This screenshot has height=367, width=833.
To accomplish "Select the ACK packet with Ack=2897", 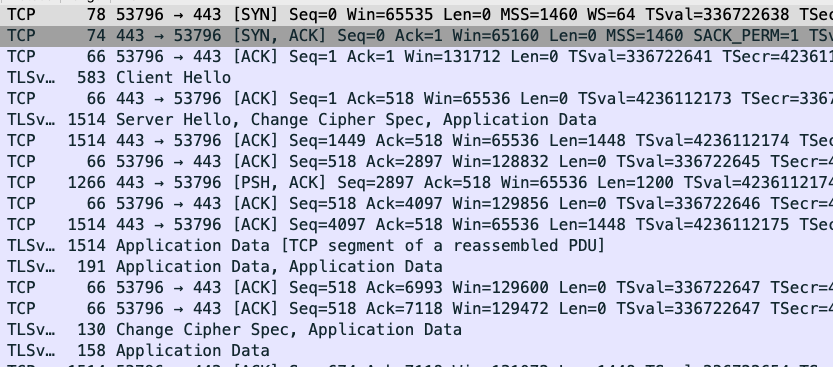I will pos(416,161).
